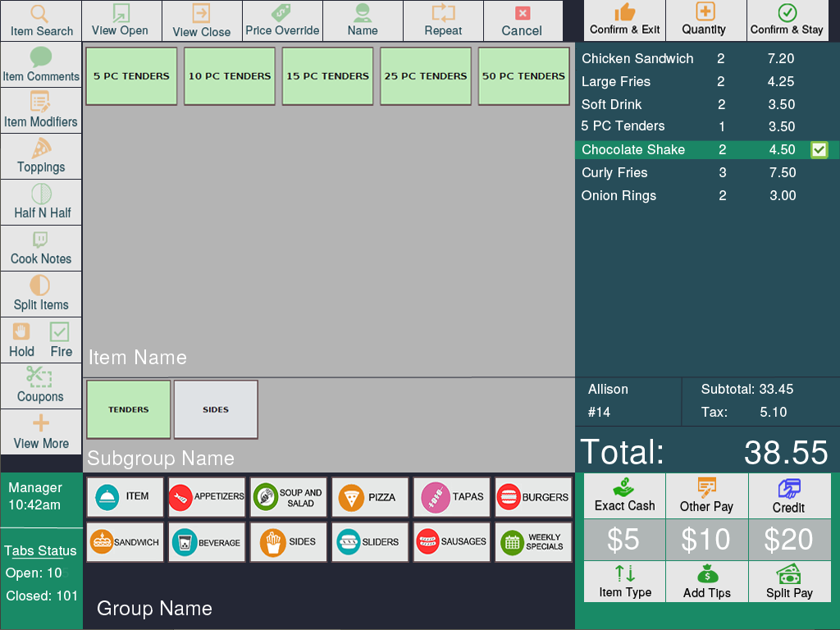Add Item Comments

pyautogui.click(x=41, y=64)
